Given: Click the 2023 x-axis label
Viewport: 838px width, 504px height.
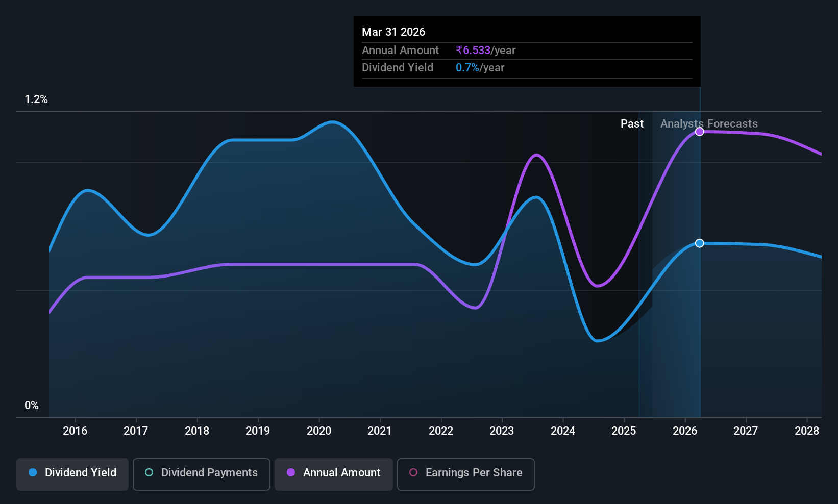Looking at the screenshot, I should (502, 431).
